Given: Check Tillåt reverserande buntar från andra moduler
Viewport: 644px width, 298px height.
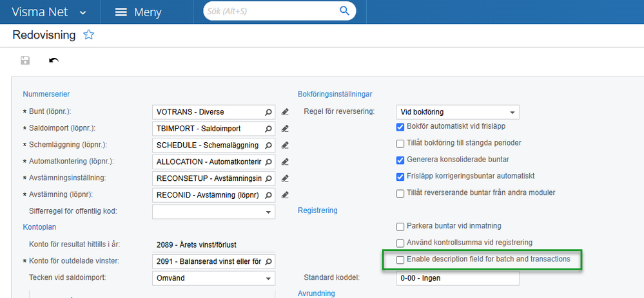Looking at the screenshot, I should [400, 194].
